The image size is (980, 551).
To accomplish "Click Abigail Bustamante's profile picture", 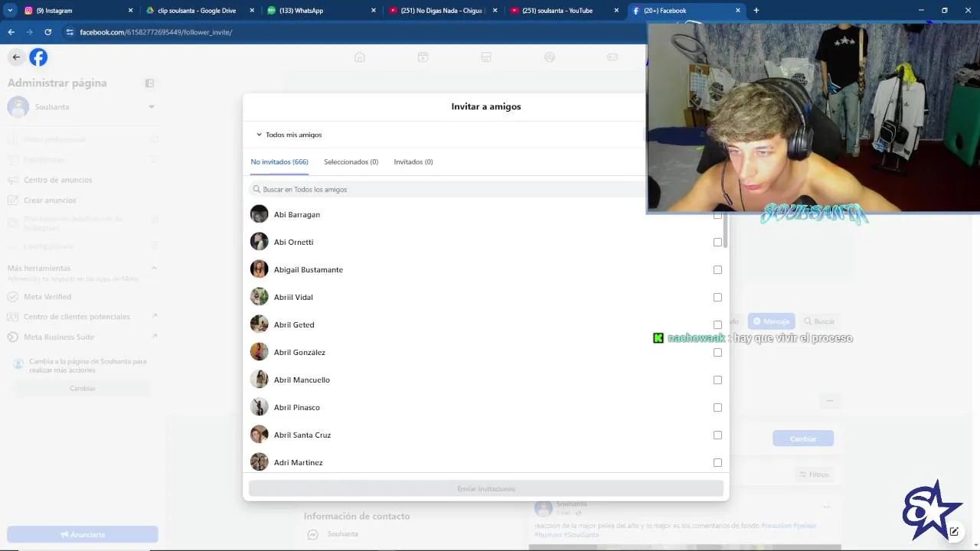I will pos(260,269).
